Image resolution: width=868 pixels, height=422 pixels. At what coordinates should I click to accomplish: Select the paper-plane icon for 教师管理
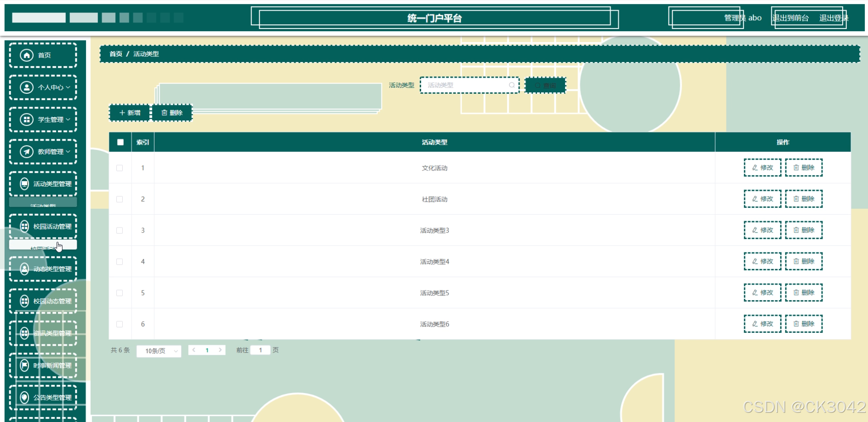[26, 152]
